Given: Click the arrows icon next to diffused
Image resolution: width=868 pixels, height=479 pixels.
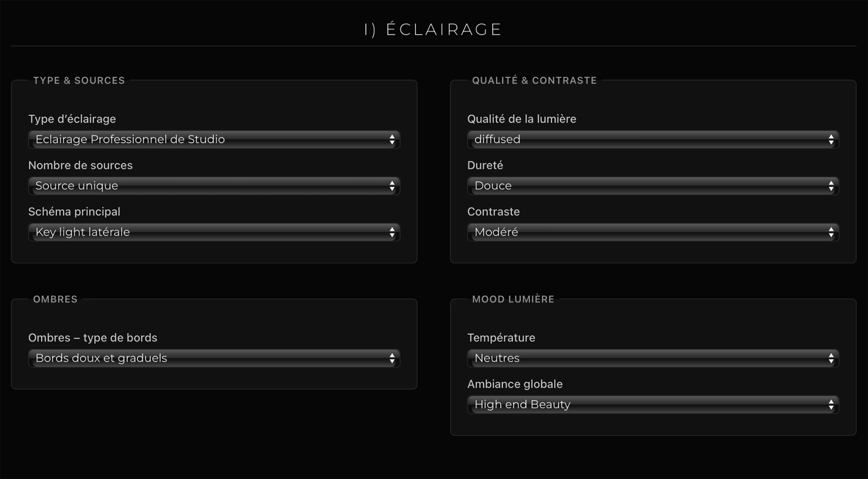Looking at the screenshot, I should (831, 139).
